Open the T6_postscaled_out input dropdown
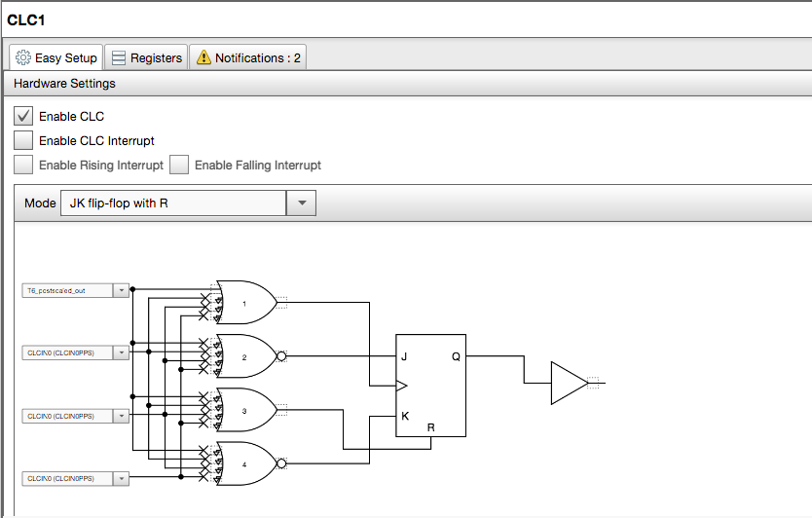Image resolution: width=812 pixels, height=518 pixels. point(121,290)
